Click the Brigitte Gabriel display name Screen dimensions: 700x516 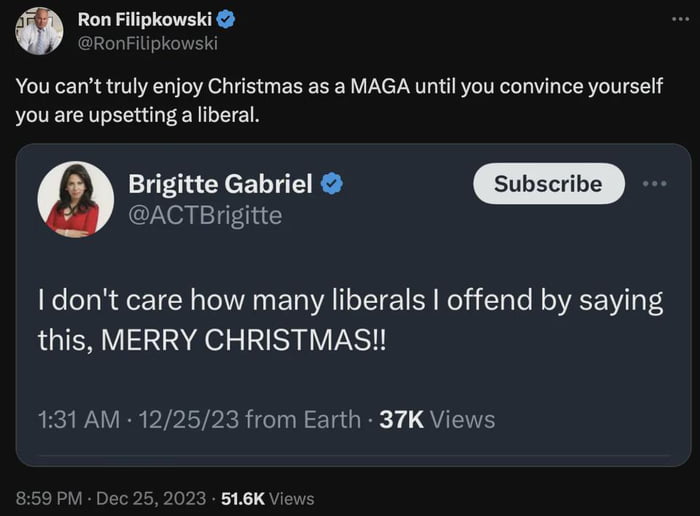(x=220, y=184)
